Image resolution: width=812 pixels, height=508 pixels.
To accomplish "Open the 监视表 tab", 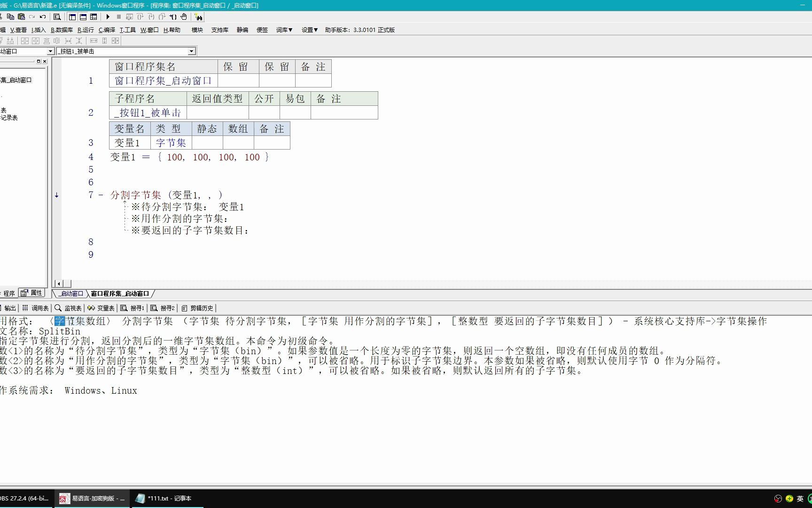I will point(68,308).
